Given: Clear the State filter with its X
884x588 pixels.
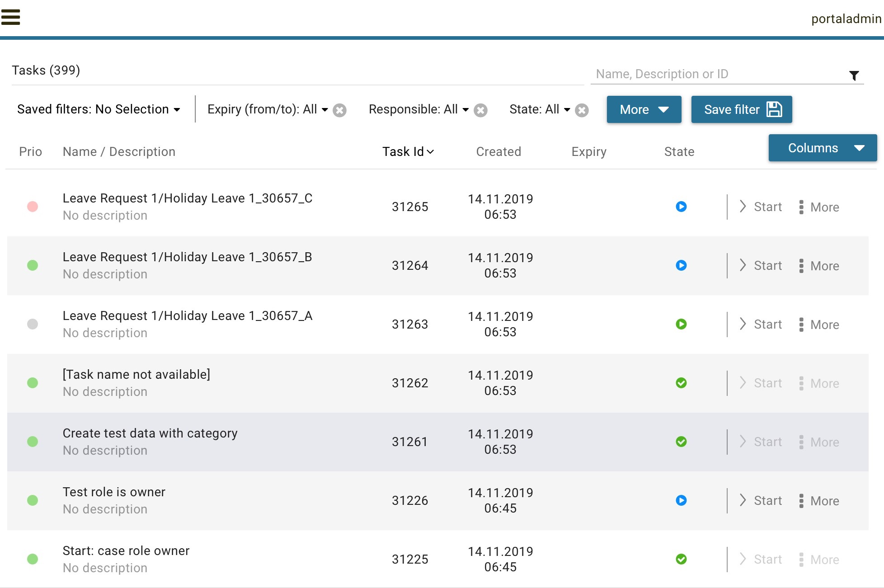Looking at the screenshot, I should point(582,110).
